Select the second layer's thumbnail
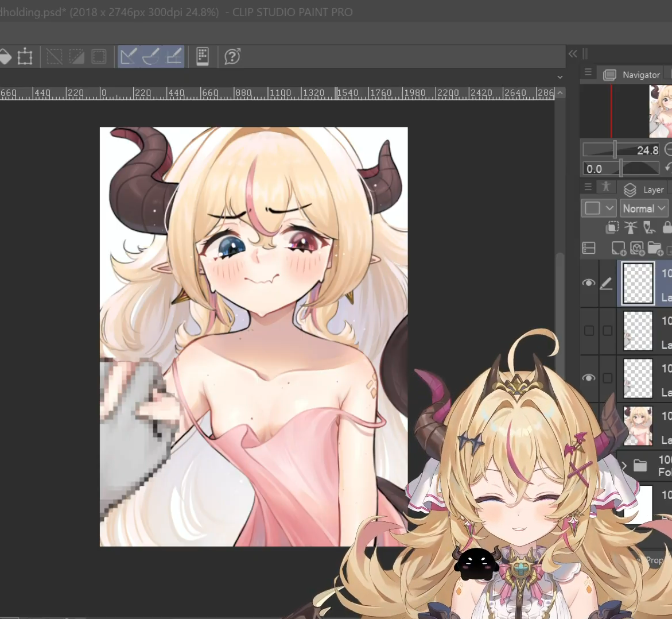Image resolution: width=672 pixels, height=619 pixels. coord(638,331)
